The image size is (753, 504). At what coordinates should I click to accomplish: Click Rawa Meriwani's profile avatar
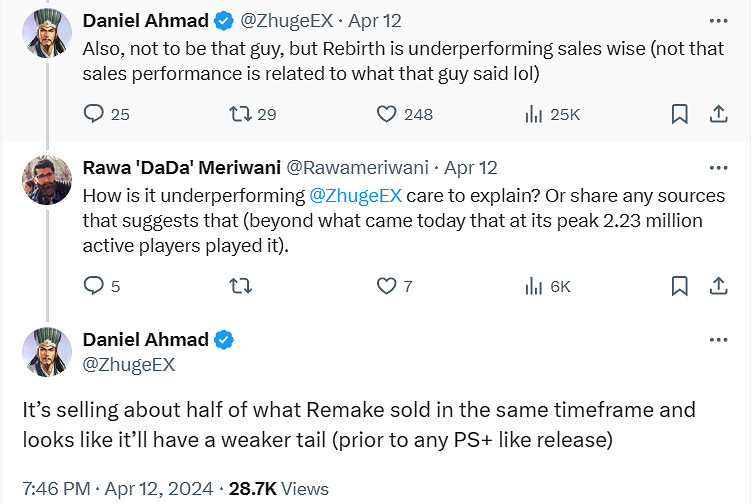pyautogui.click(x=45, y=180)
